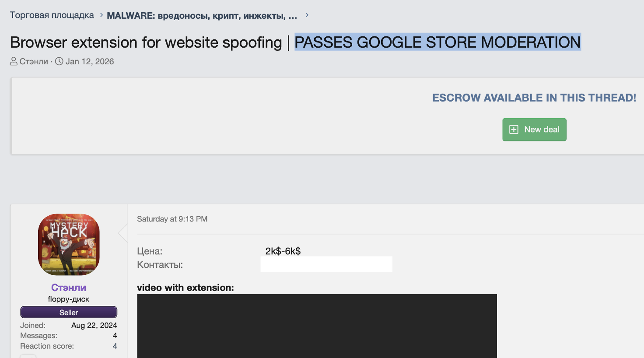Screen dimensions: 644x358
Task: Open the Торговая площадка breadcrumb link
Action: [x=51, y=14]
